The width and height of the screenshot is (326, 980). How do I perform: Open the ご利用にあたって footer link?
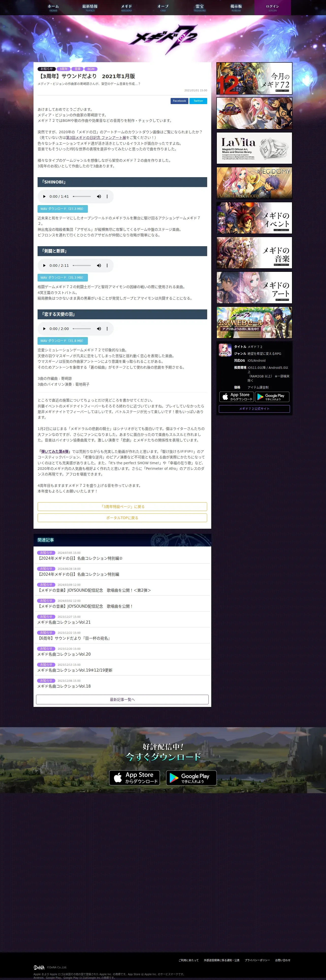tap(188, 960)
